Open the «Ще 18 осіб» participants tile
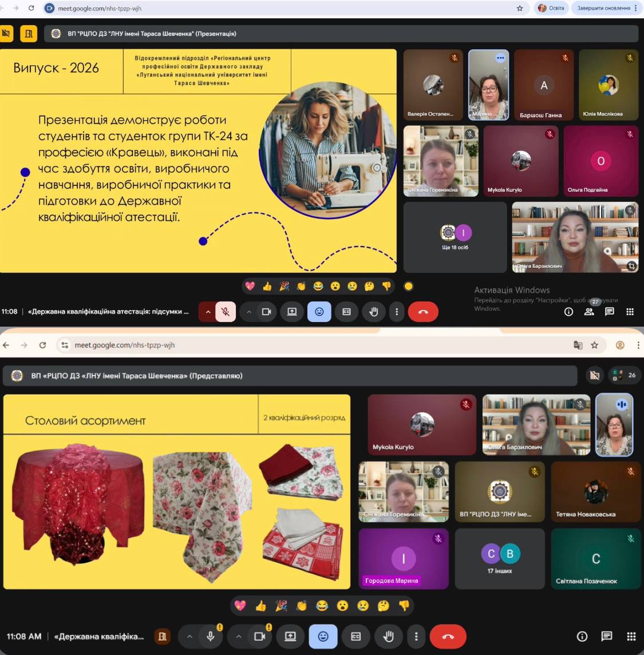This screenshot has height=655, width=644. tap(455, 237)
